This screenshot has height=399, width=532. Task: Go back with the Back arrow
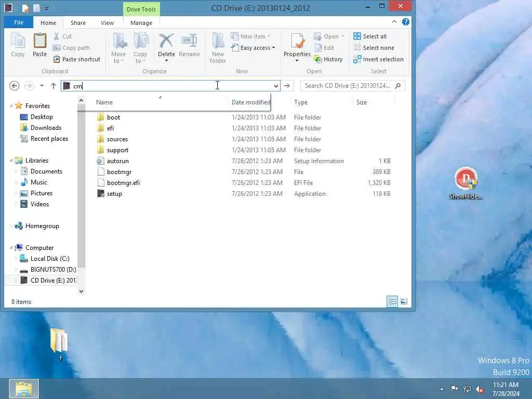14,86
